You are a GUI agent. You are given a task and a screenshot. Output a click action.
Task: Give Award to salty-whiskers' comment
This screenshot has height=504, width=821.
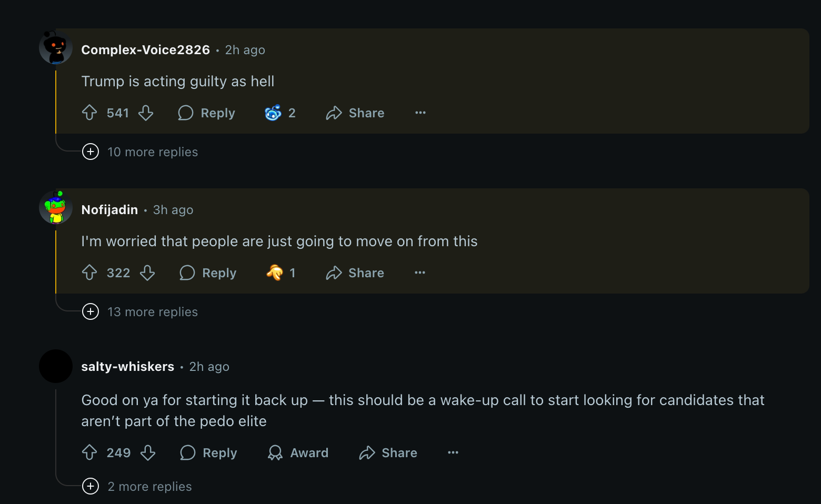(x=298, y=452)
